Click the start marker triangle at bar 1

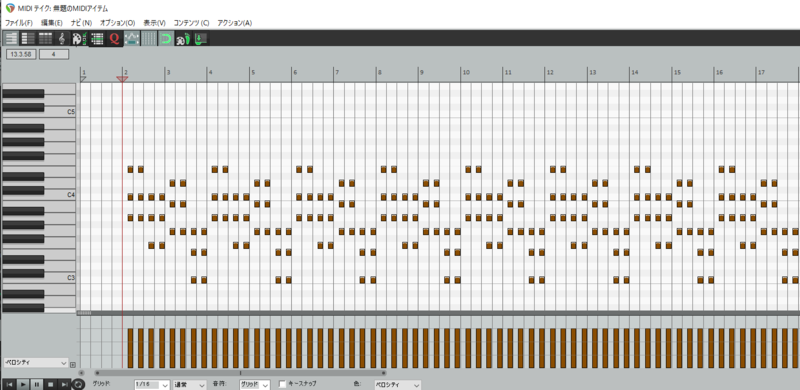tap(83, 79)
